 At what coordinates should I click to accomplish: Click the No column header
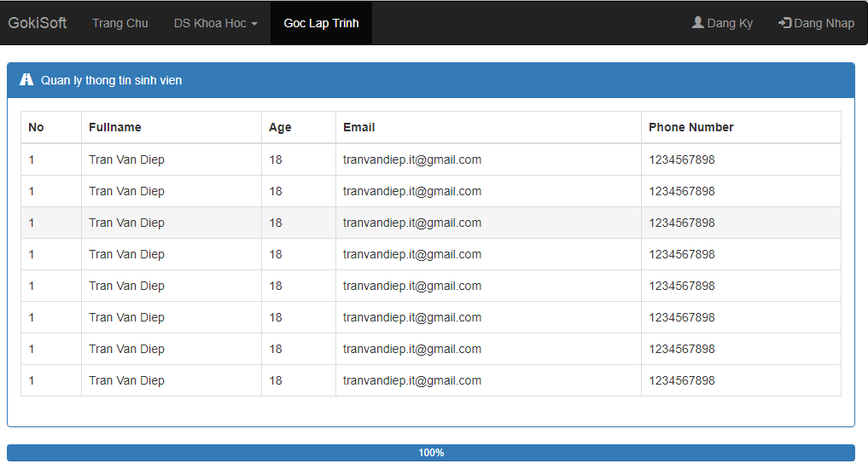pos(36,127)
